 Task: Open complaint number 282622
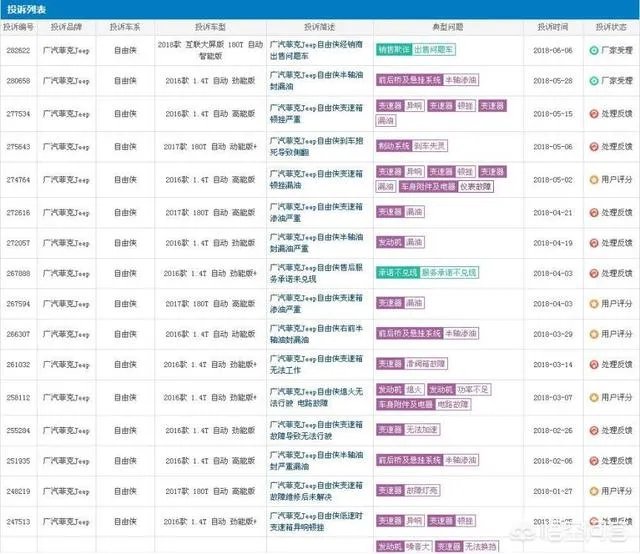coord(20,50)
